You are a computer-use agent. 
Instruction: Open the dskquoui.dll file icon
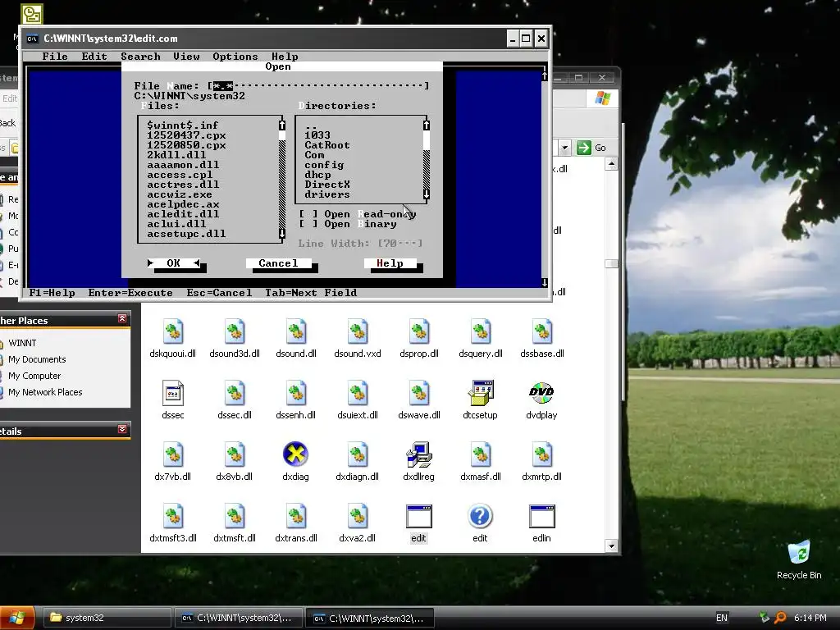pyautogui.click(x=172, y=331)
